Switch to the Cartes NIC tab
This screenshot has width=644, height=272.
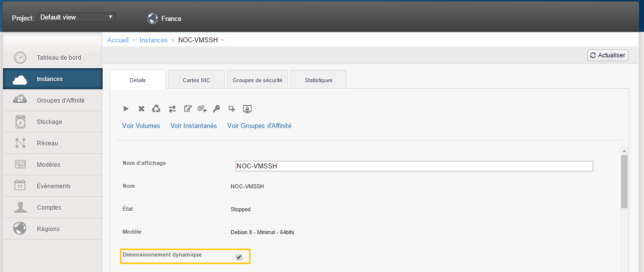(196, 80)
